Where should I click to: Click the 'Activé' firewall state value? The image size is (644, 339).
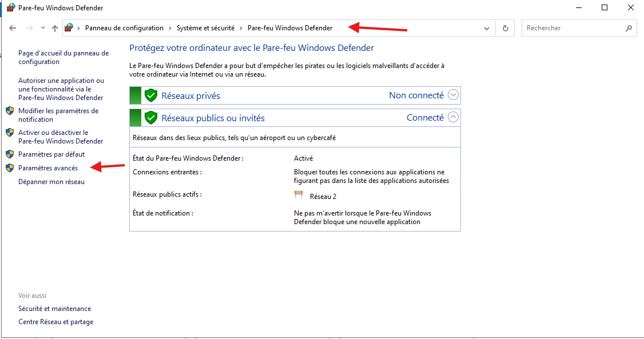coord(304,158)
